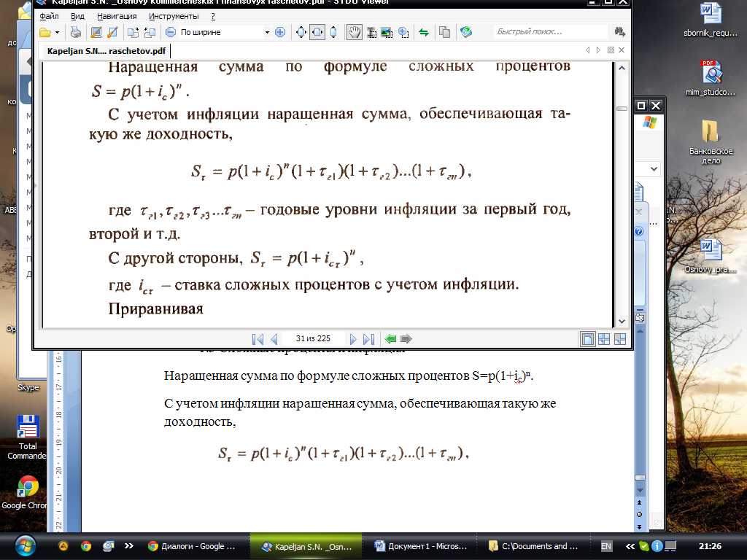Click gray forward navigation arrow
The height and width of the screenshot is (560, 747).
(406, 339)
